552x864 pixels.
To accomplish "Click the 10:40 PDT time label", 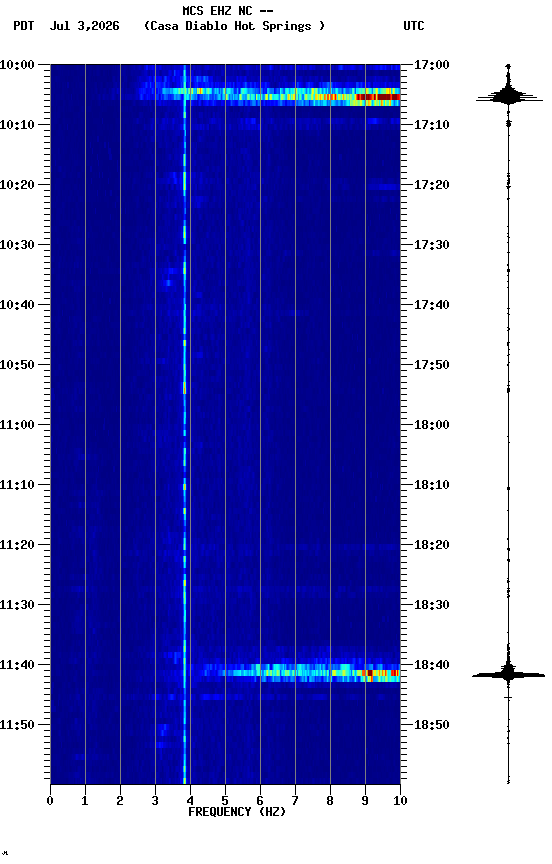I will (x=17, y=305).
